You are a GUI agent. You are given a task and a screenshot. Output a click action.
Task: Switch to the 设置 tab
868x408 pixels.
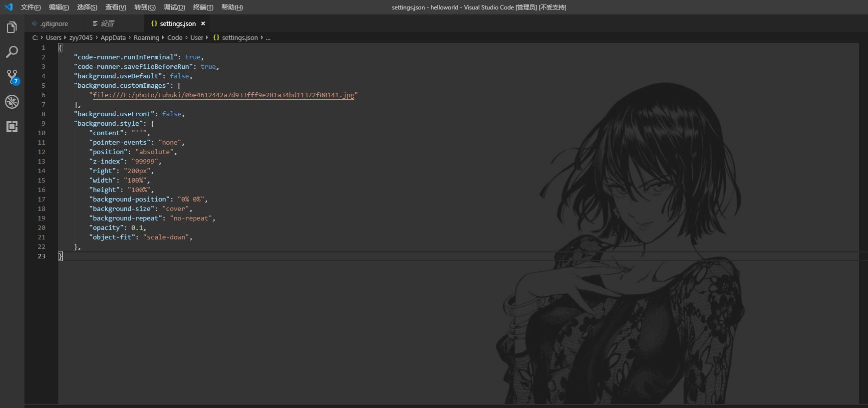pyautogui.click(x=107, y=23)
